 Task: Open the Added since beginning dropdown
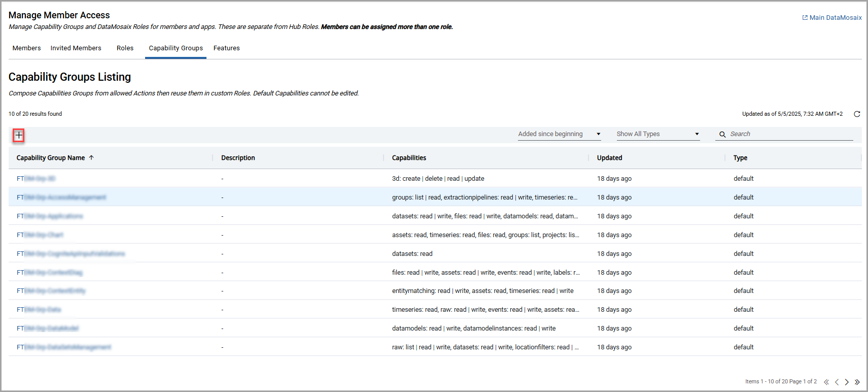[x=559, y=134]
